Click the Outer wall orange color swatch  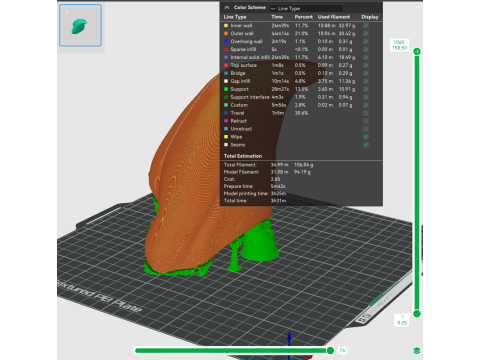click(x=226, y=33)
